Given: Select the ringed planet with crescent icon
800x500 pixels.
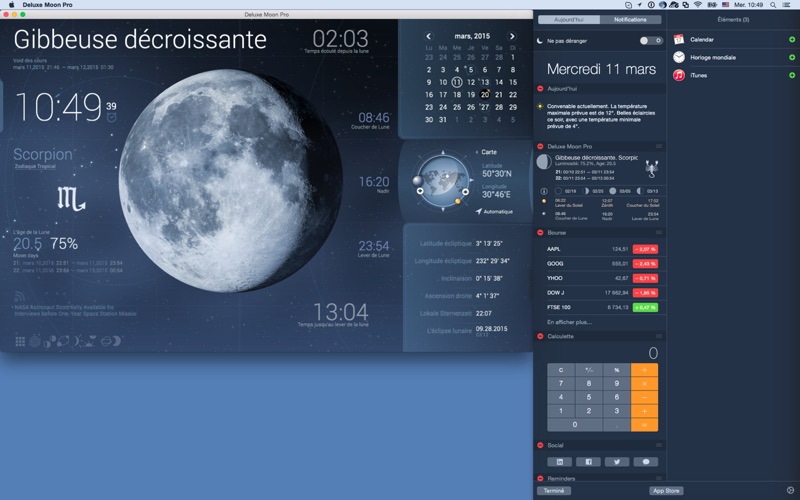Looking at the screenshot, I should 110,341.
